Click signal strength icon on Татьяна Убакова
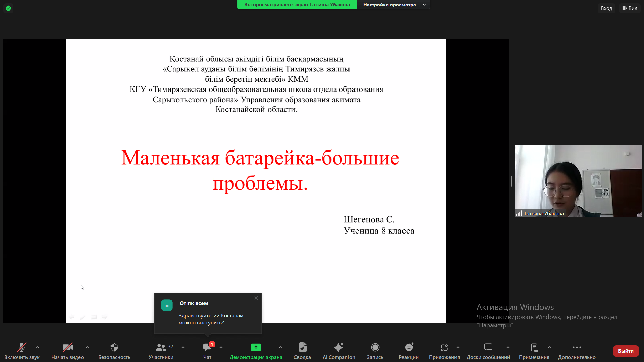 coord(519,213)
